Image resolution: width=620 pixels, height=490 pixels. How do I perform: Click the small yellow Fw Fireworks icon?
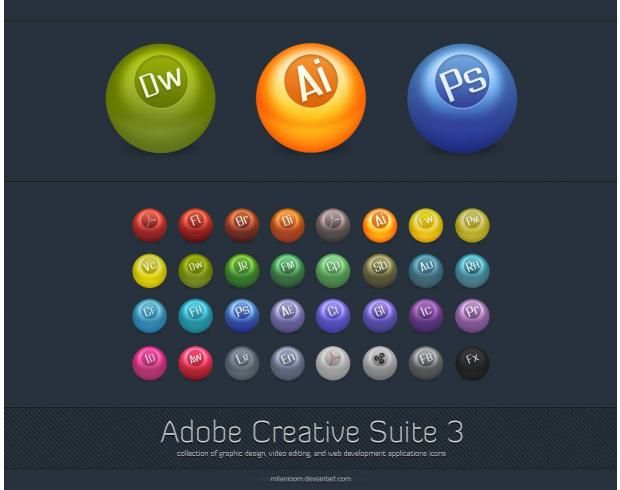426,225
